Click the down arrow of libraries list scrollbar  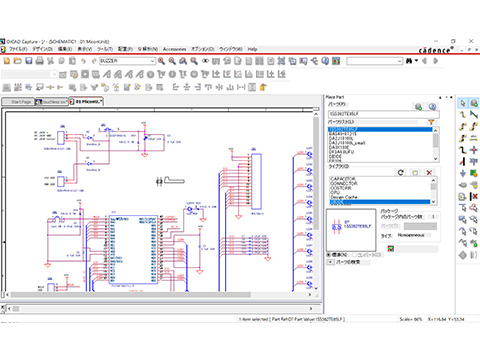point(433,202)
